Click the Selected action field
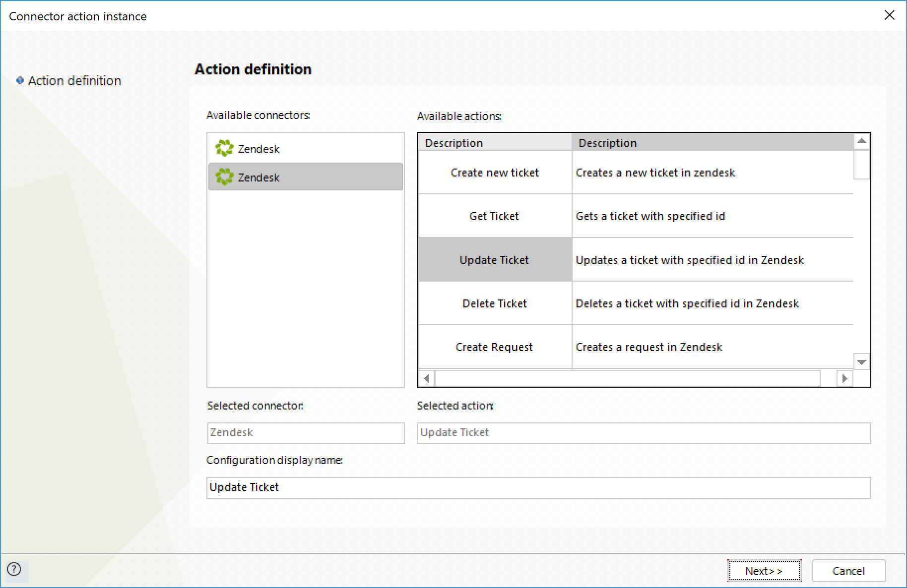Image resolution: width=907 pixels, height=588 pixels. (644, 433)
